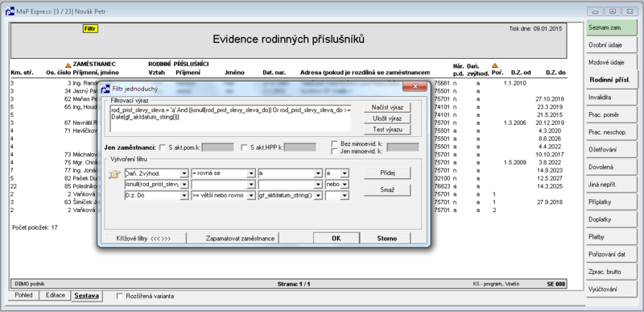Viewport: 644px width, 312px height.
Task: Tick the Jen mimoevid. k checkbox
Action: 335,152
